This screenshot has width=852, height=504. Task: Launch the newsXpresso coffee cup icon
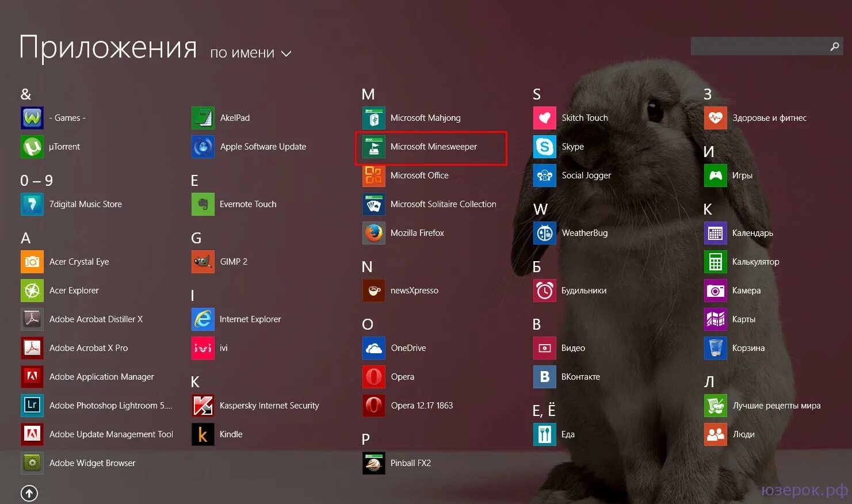coord(374,291)
